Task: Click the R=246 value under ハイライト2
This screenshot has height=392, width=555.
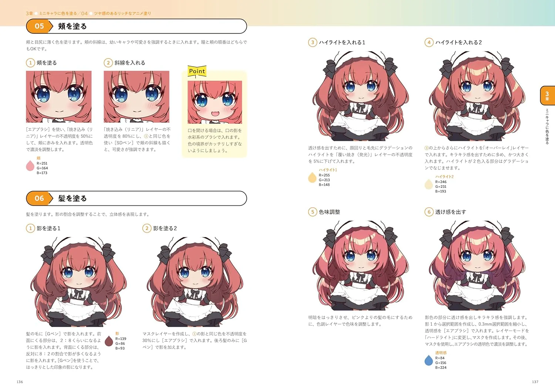Action: click(x=441, y=182)
